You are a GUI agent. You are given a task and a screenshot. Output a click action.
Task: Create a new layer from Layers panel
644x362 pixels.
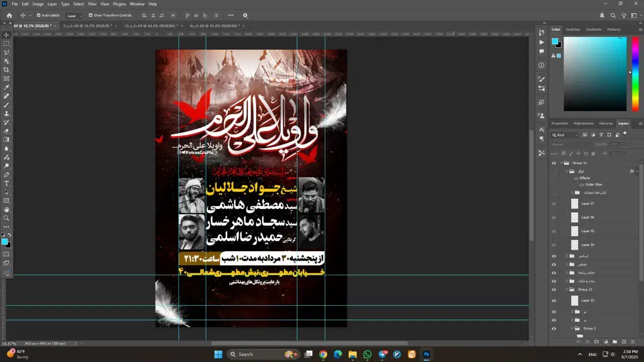(x=624, y=342)
